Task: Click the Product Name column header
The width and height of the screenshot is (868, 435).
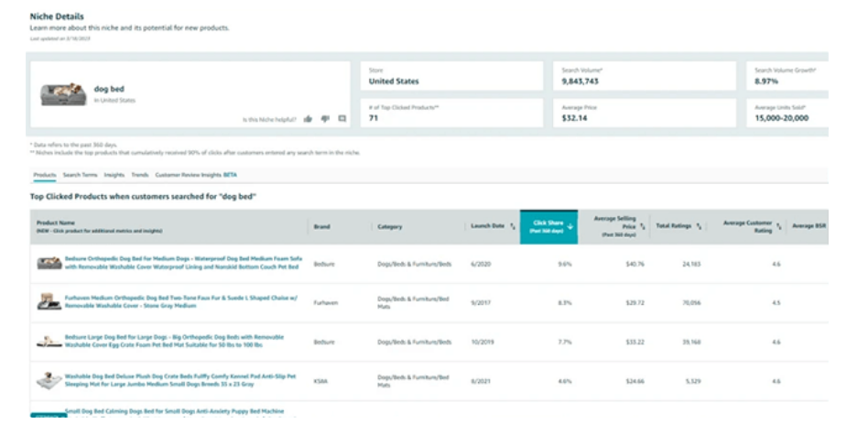Action: [55, 223]
